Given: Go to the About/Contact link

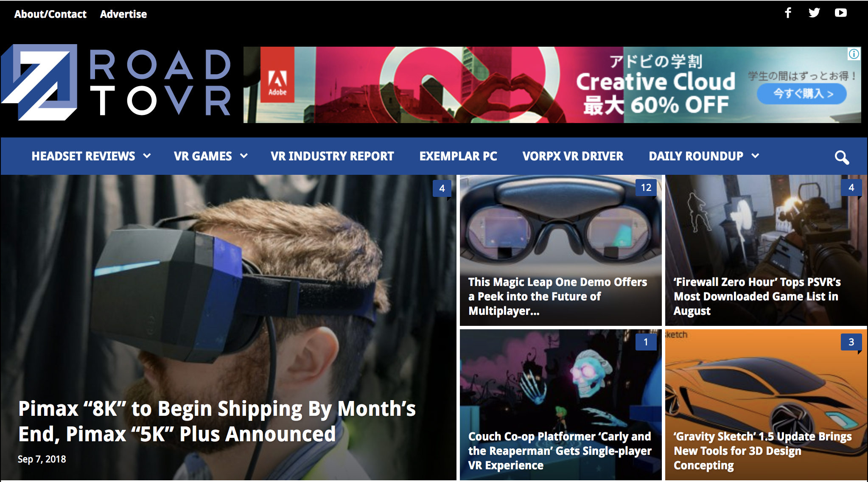Looking at the screenshot, I should point(50,14).
